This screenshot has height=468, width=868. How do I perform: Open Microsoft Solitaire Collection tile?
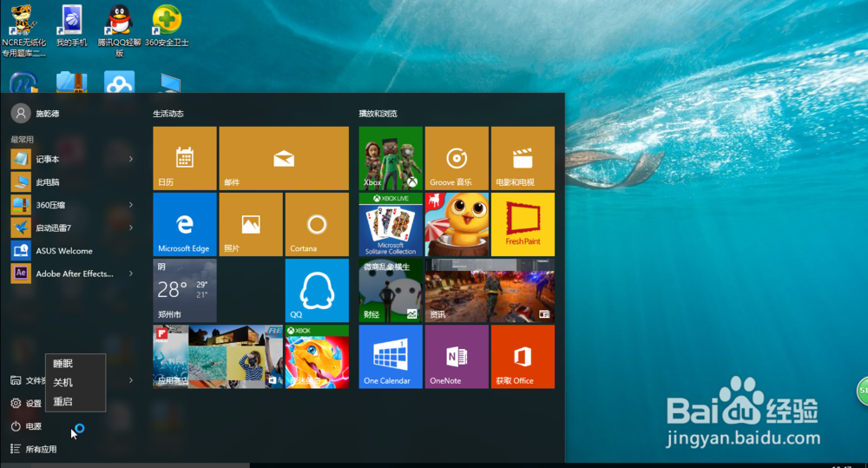(391, 224)
